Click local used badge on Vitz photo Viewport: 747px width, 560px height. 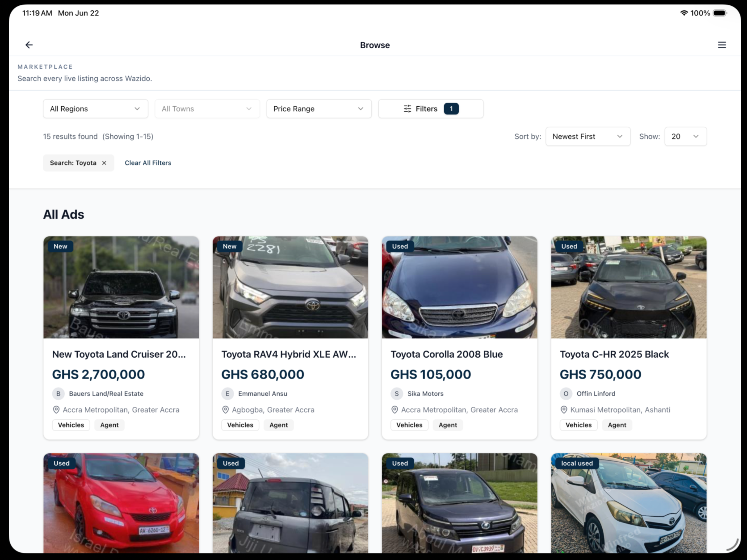(x=577, y=463)
